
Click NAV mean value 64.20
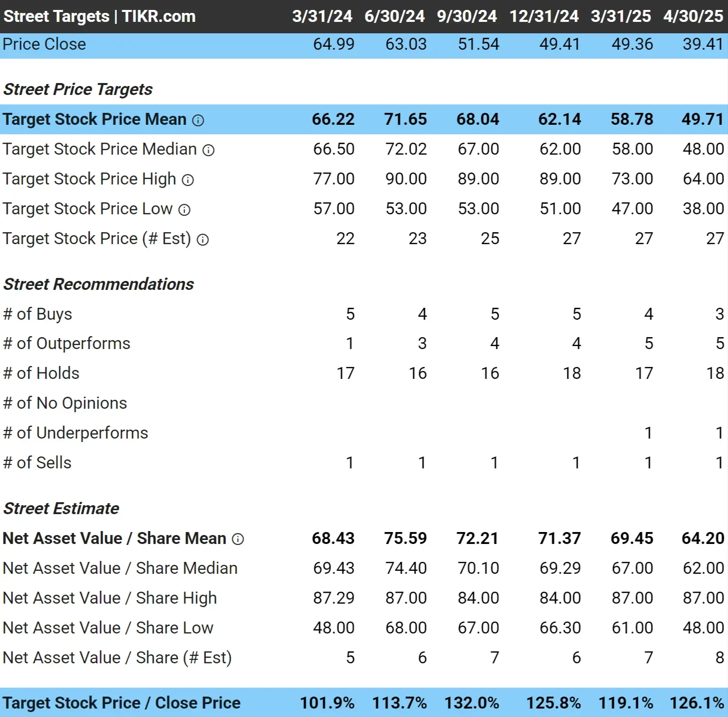coord(703,538)
